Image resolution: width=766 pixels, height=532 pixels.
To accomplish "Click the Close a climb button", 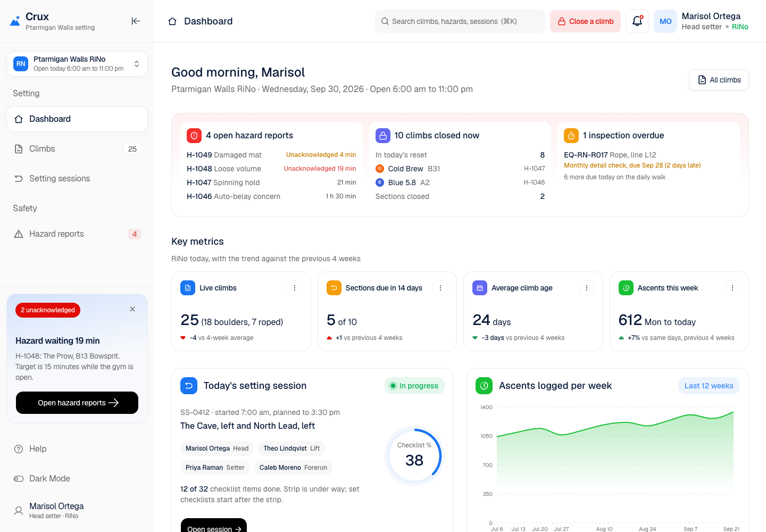I will [x=585, y=21].
